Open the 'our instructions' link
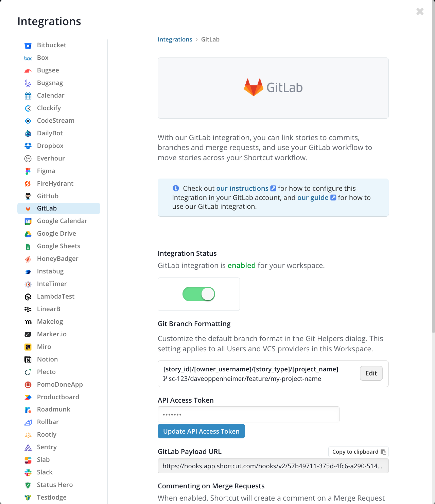The width and height of the screenshot is (435, 504). tap(242, 188)
